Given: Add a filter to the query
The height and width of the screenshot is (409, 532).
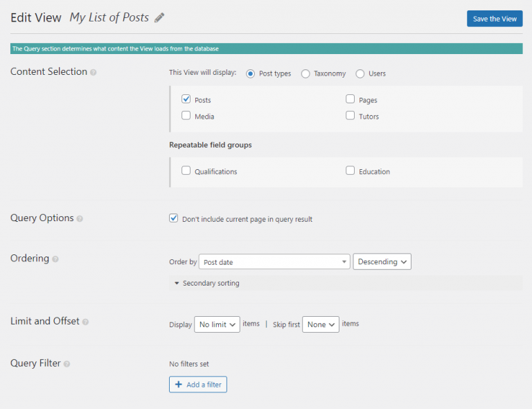Looking at the screenshot, I should tap(198, 385).
